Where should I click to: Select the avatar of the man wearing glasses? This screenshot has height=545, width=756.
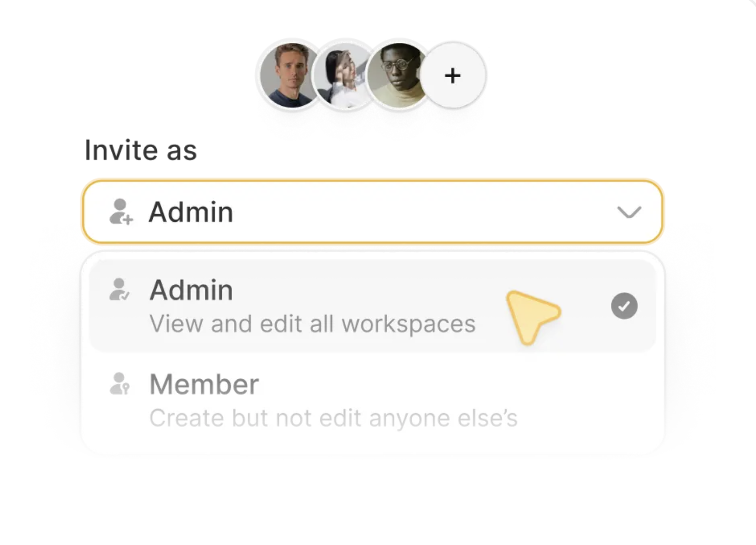(x=398, y=76)
